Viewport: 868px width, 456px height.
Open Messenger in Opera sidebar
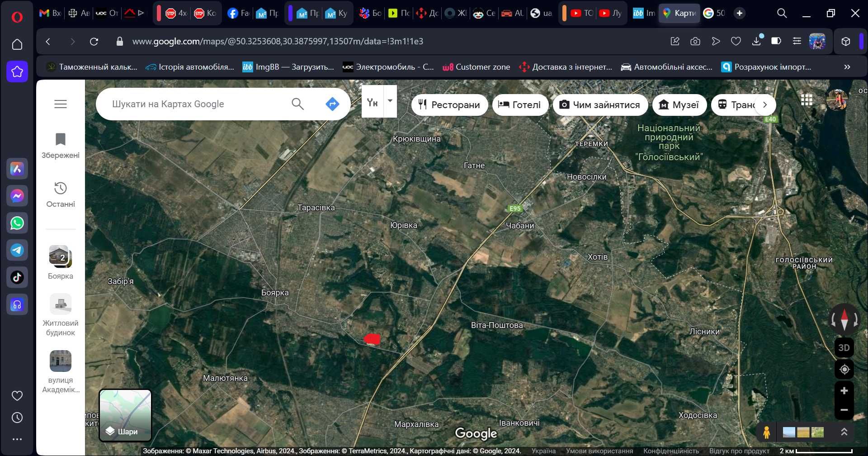[17, 196]
